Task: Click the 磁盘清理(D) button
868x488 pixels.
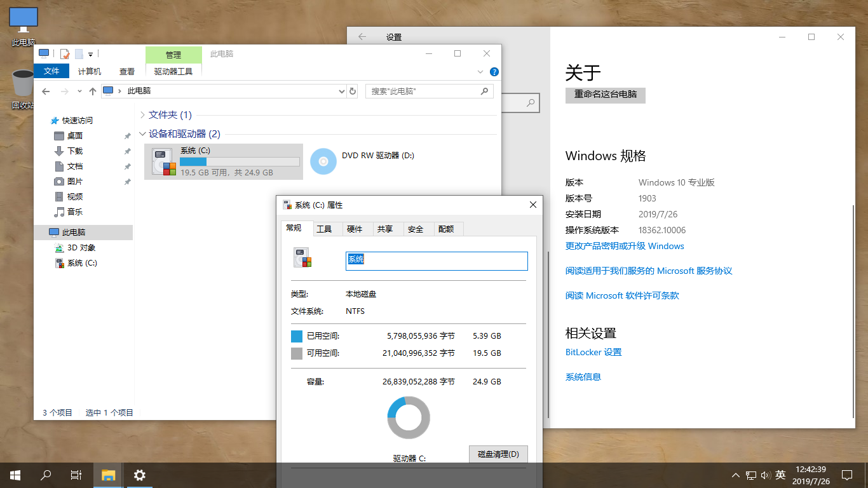Action: click(x=498, y=454)
